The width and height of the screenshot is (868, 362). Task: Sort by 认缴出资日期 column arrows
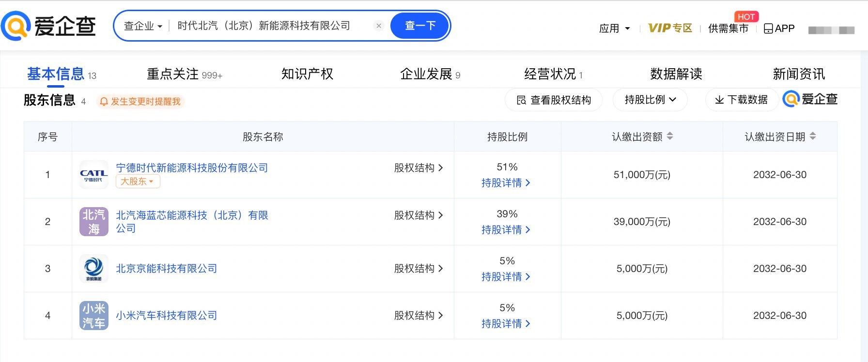[813, 136]
